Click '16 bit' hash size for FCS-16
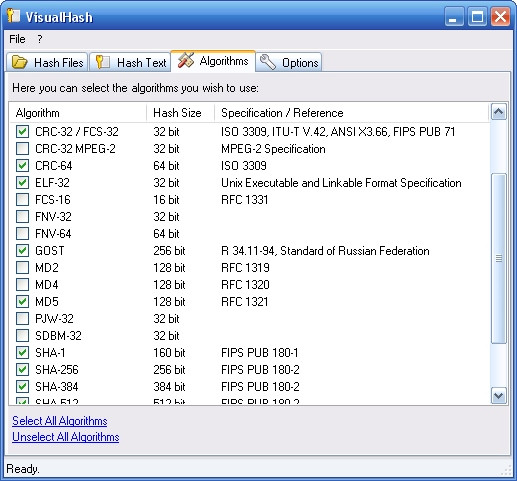The height and width of the screenshot is (481, 517). (x=166, y=200)
